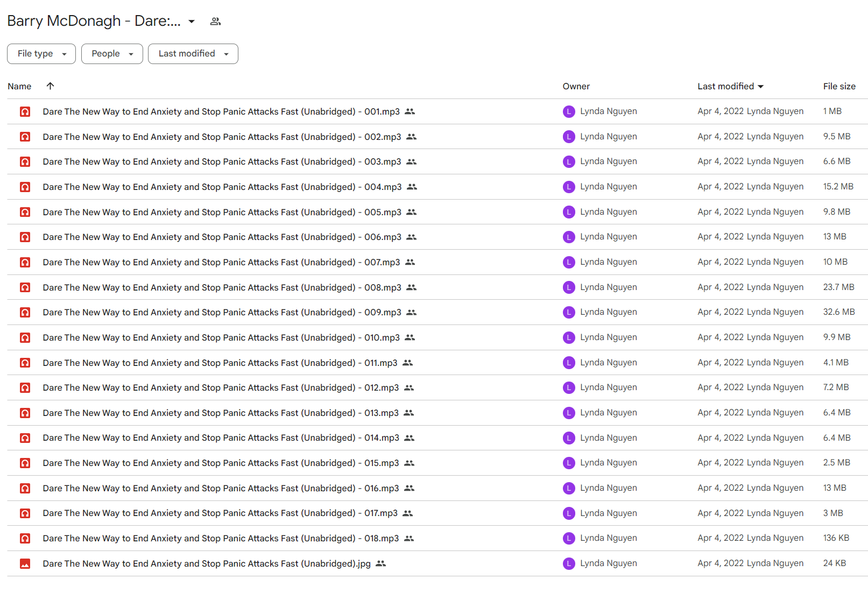Click the audio file icon for 006.mp3
This screenshot has height=614, width=868.
[25, 237]
